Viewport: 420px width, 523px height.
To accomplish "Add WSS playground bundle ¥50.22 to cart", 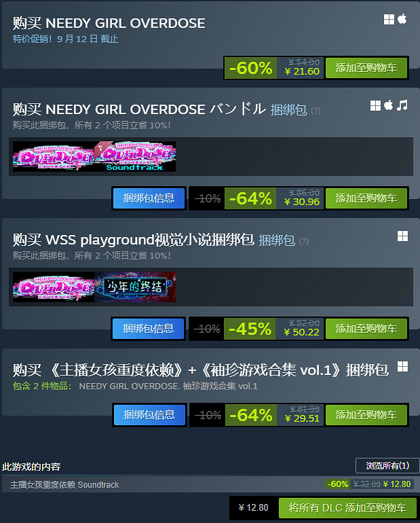I will (366, 329).
